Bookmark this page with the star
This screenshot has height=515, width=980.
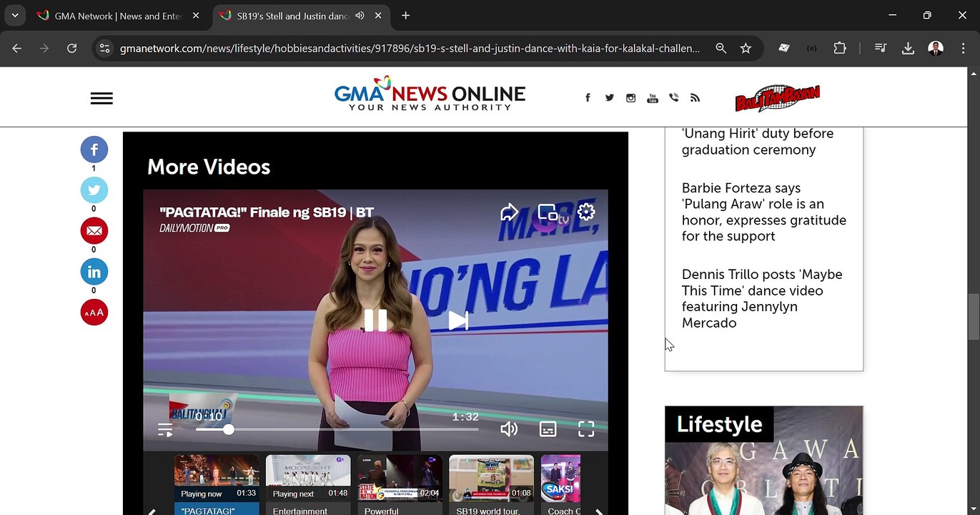746,49
